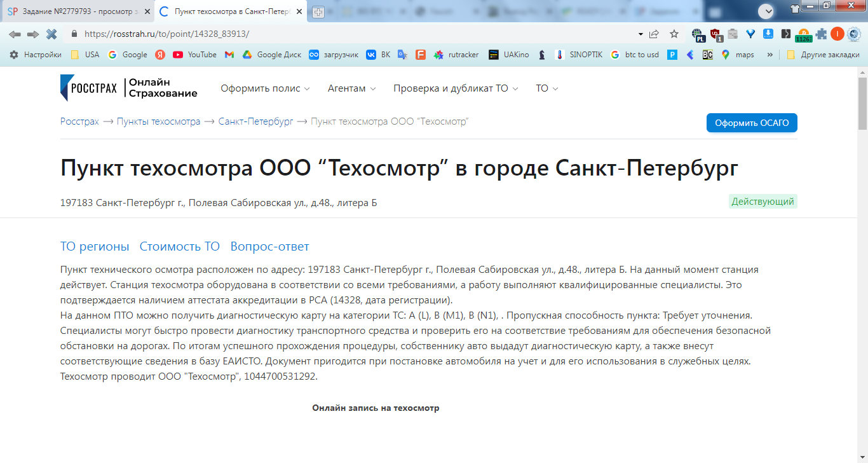
Task: Show the address bar suggestions dropdown arrow
Action: click(640, 34)
